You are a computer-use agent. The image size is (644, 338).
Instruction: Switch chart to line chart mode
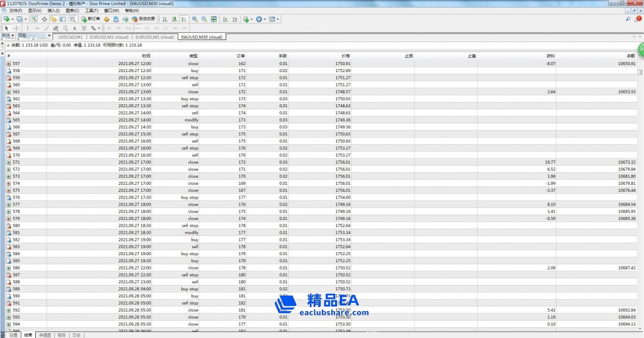tap(184, 19)
